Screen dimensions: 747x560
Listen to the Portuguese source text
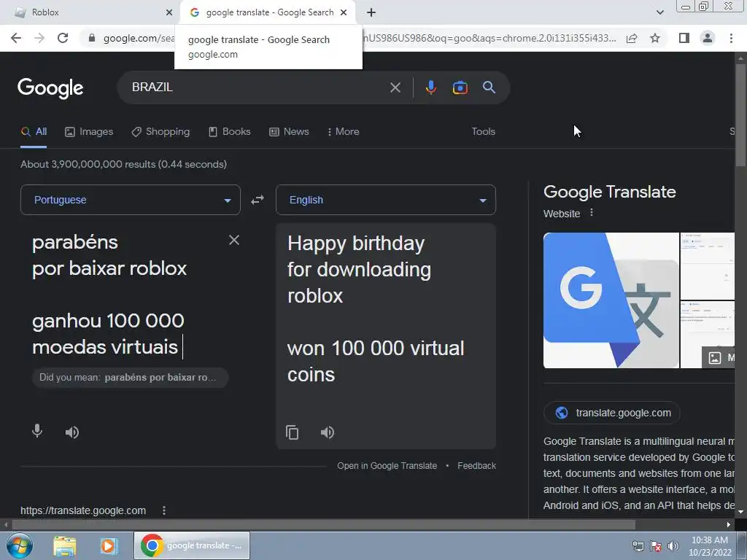[x=72, y=432]
